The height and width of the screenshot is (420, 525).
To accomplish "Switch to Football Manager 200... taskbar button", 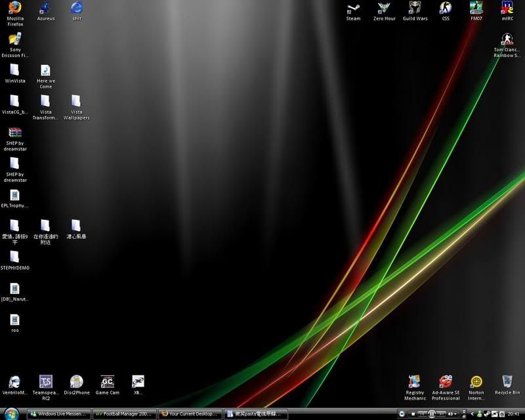I will point(125,414).
